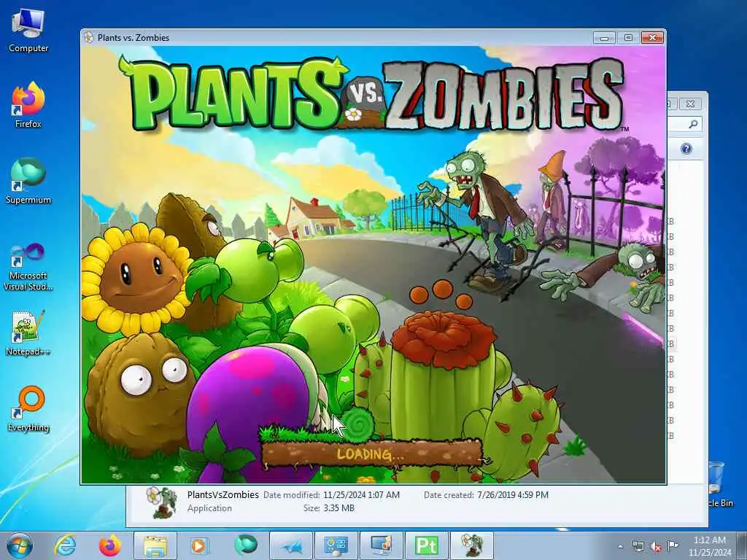Click the Application file type label
747x560 pixels.
click(209, 508)
